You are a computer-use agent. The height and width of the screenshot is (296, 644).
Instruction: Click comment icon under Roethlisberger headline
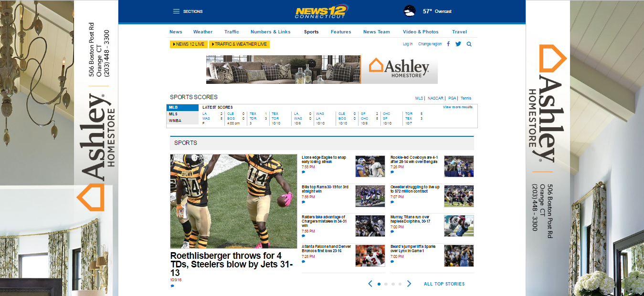click(x=172, y=286)
